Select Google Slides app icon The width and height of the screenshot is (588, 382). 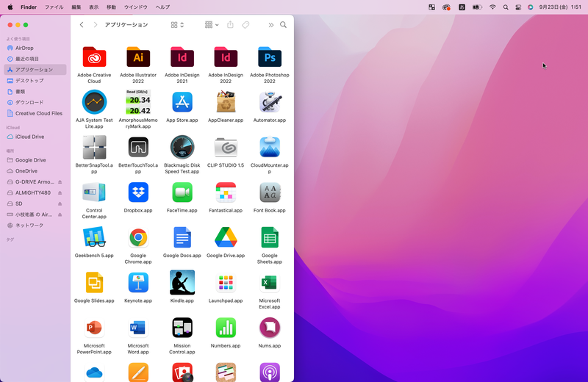coord(94,283)
